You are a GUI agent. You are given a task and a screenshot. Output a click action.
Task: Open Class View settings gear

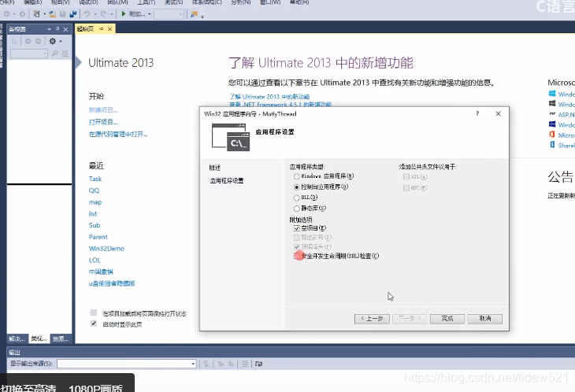point(53,41)
